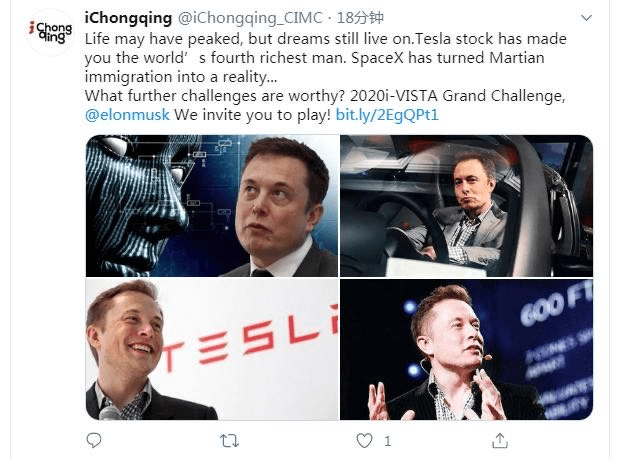This screenshot has width=637, height=460.
Task: Like the tweet with the heart icon
Action: [x=364, y=440]
